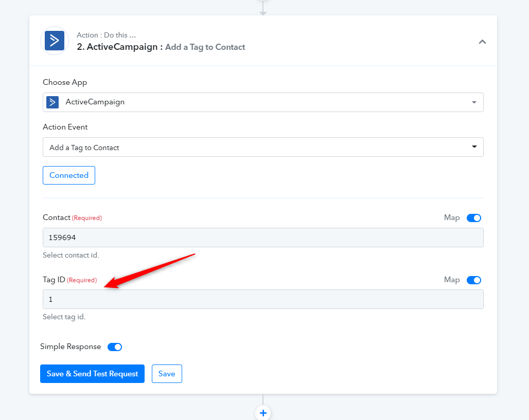Click the 'Simple Response' label
This screenshot has height=420, width=529.
[x=70, y=346]
